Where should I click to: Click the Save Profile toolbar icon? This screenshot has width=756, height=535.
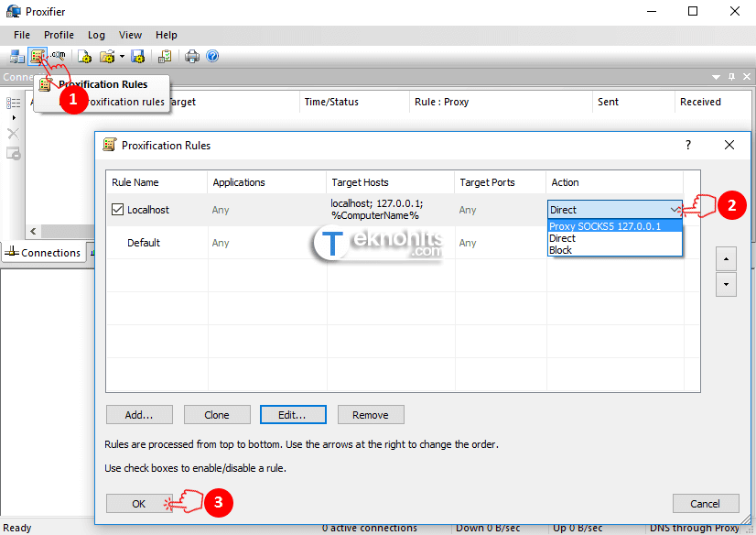click(x=138, y=57)
